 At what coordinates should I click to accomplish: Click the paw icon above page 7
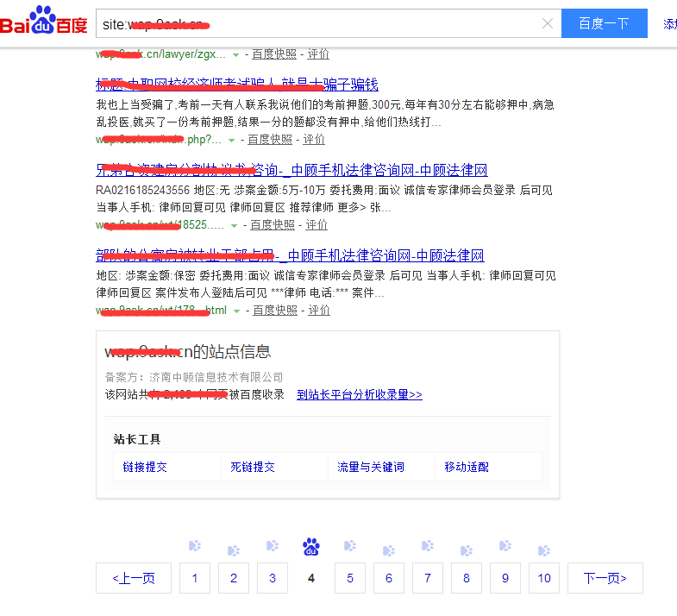[x=428, y=545]
